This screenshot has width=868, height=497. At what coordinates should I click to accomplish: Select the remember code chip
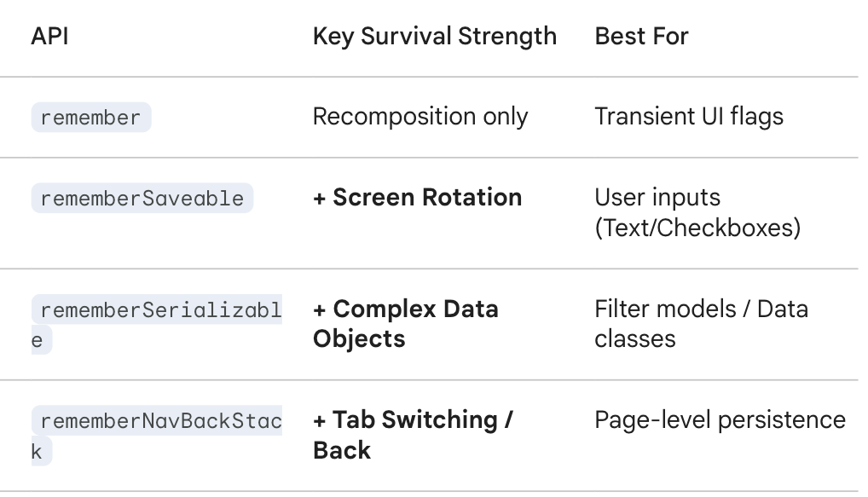(x=90, y=118)
